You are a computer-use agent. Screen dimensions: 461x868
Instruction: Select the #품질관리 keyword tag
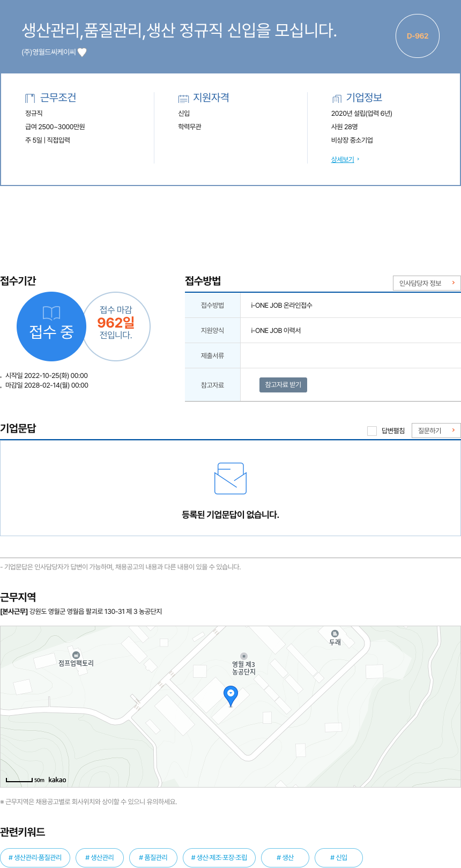pos(153,857)
